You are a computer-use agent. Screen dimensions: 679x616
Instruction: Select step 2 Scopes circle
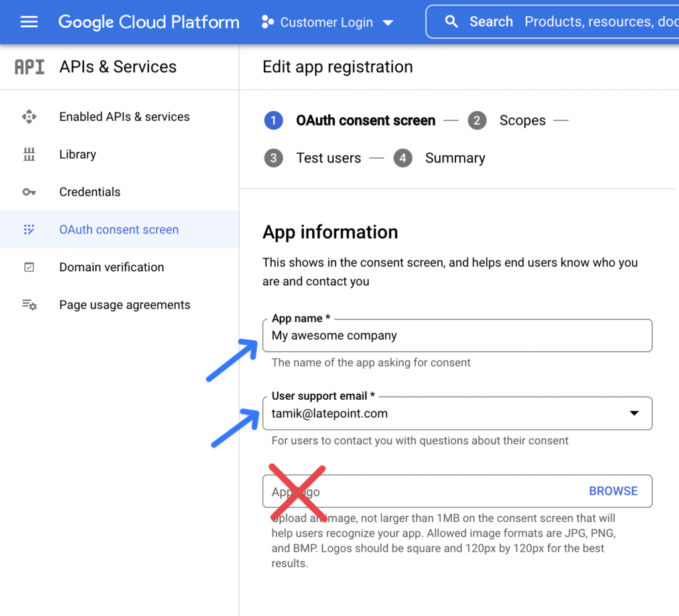477,120
